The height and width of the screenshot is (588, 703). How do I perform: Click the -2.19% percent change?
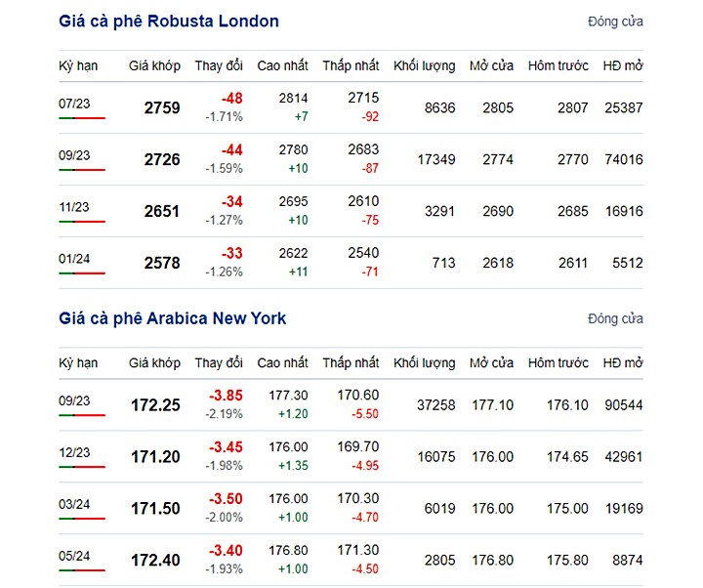pyautogui.click(x=224, y=413)
